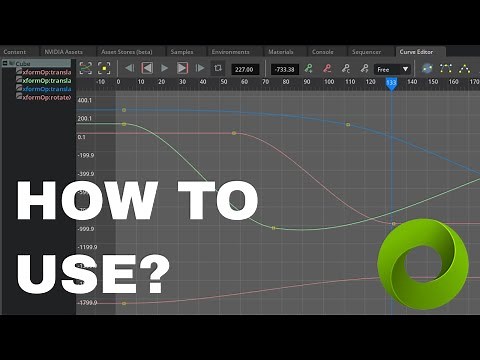The image size is (480, 360).
Task: Play the animation
Action: point(164,68)
